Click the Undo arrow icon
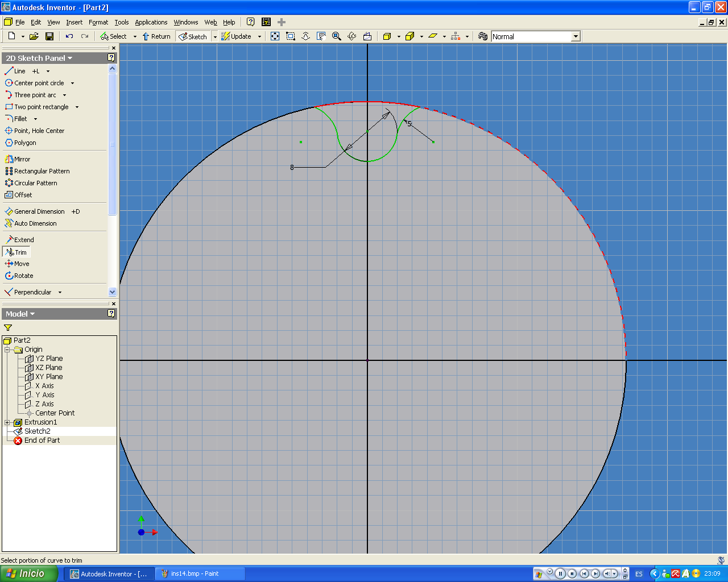Viewport: 728px width, 582px height. pos(69,36)
